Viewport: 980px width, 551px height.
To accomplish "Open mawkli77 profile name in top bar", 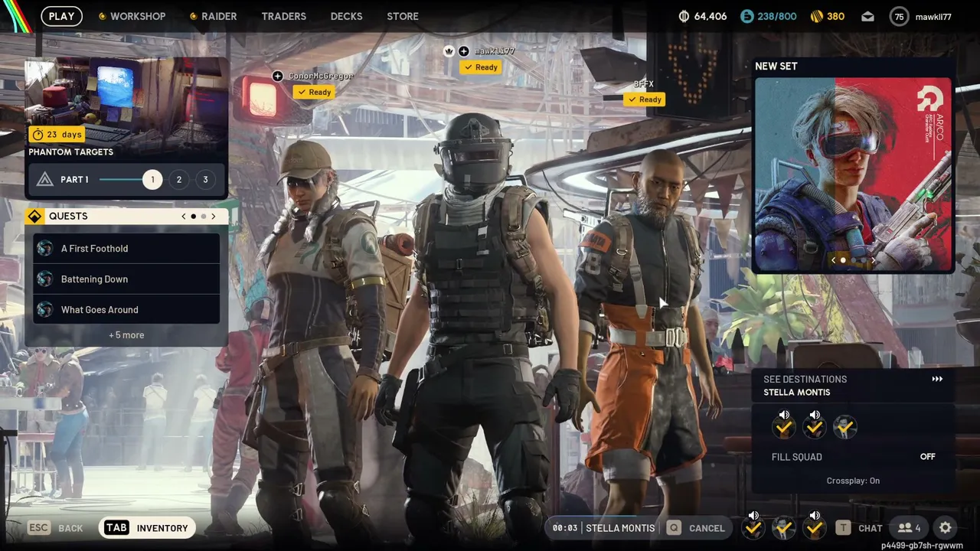I will click(933, 17).
